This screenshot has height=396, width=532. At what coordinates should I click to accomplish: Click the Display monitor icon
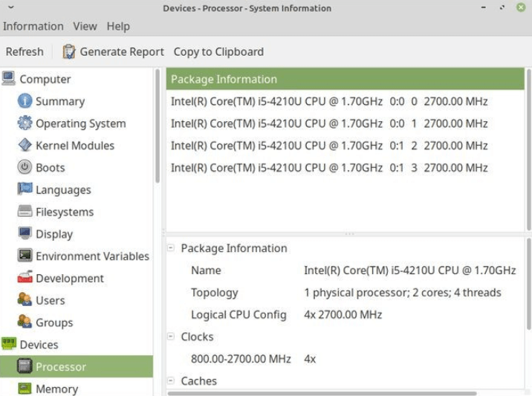point(25,234)
